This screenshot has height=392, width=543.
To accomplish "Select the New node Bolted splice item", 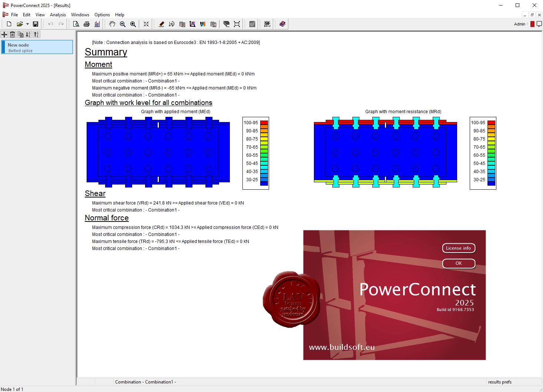I will 37,47.
